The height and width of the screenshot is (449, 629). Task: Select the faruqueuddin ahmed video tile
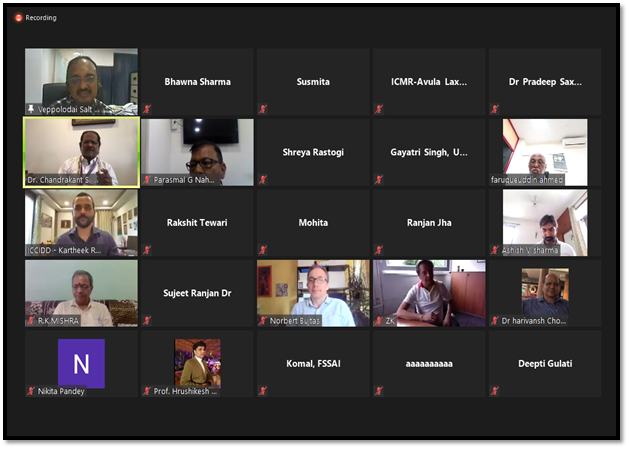[x=545, y=152]
